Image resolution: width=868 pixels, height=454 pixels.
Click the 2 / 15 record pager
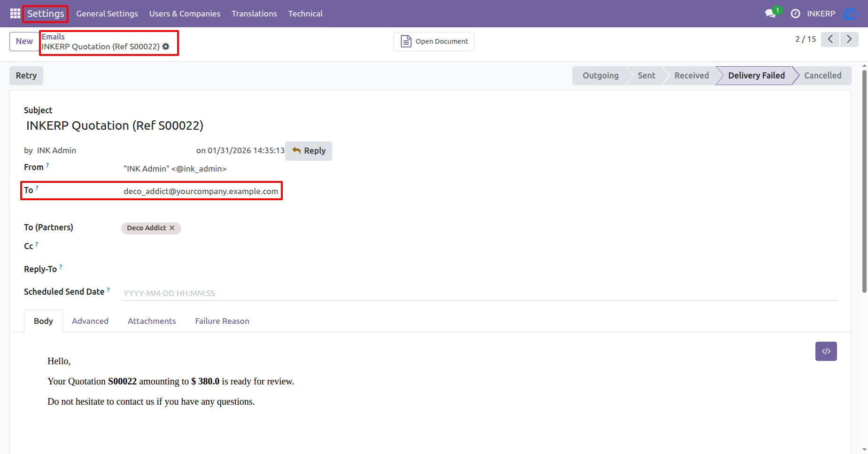point(806,39)
